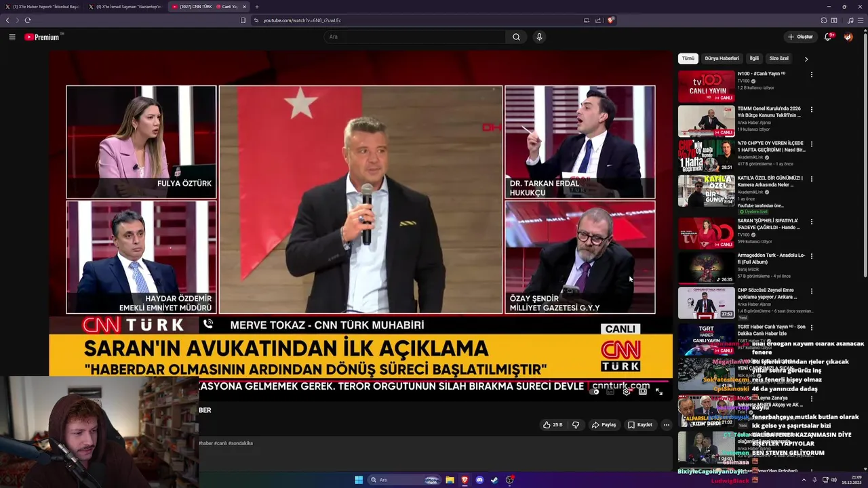Screen dimensions: 868x488
Task: Click the YouTube search magnifier button
Action: (516, 37)
